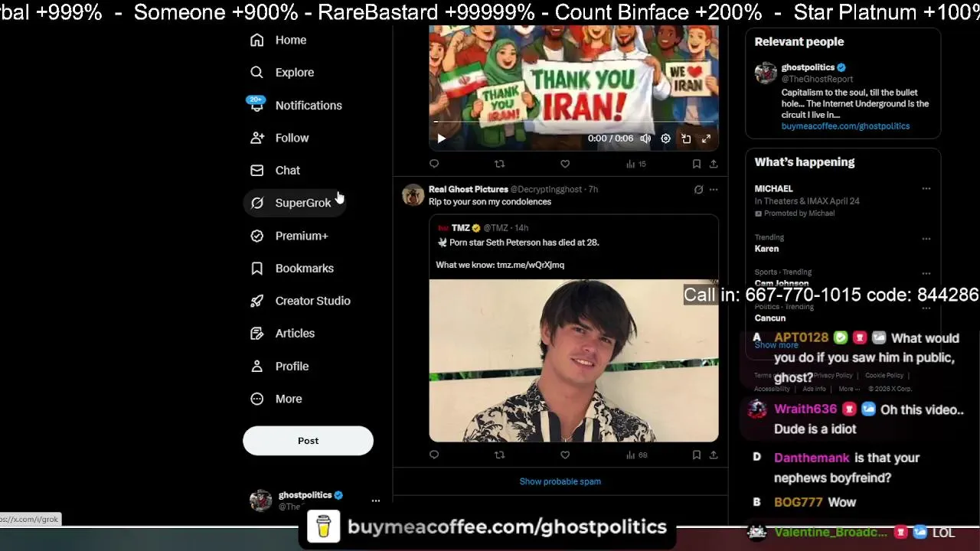Open Grok actions on Real Ghost Pictures post
This screenshot has height=551, width=980.
(698, 189)
